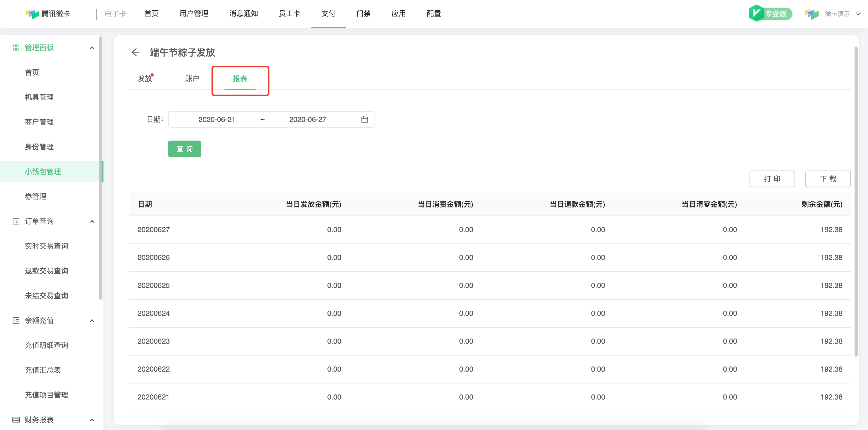Image resolution: width=868 pixels, height=430 pixels.
Task: Click the 剩余金额(元) column header
Action: click(822, 204)
